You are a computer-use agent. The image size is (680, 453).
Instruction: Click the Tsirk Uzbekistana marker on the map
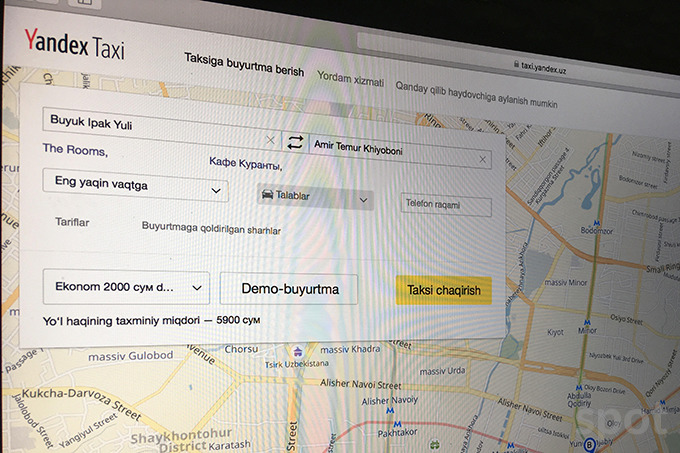click(x=298, y=351)
